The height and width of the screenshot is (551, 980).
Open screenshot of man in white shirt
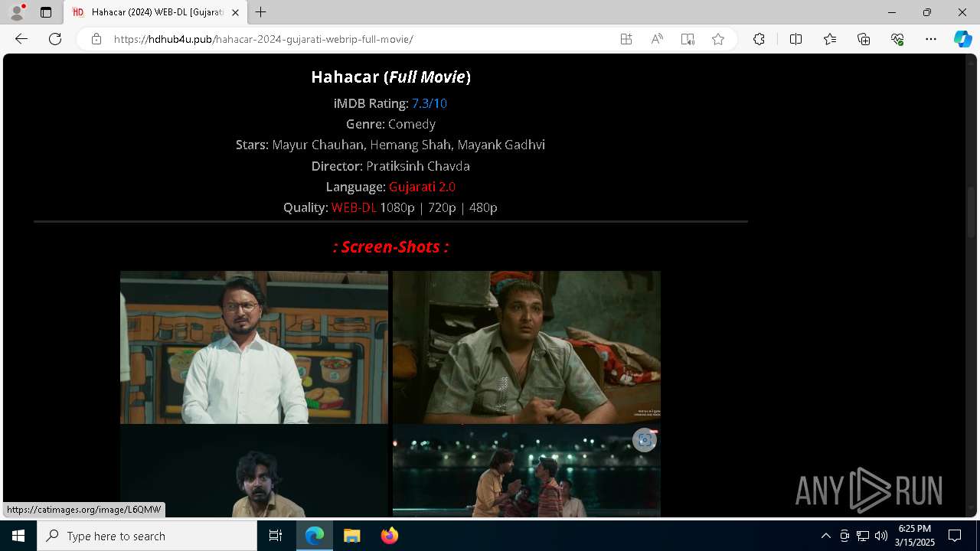(254, 347)
